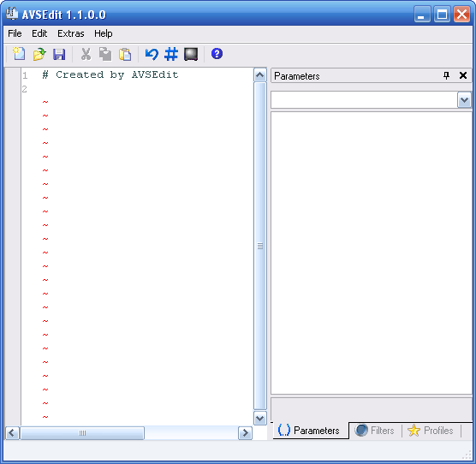Minimize the AVSEdit window

click(x=422, y=14)
